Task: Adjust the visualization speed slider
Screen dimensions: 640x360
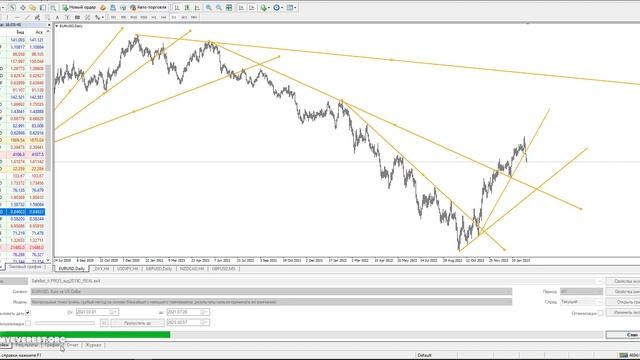Action: 65,323
